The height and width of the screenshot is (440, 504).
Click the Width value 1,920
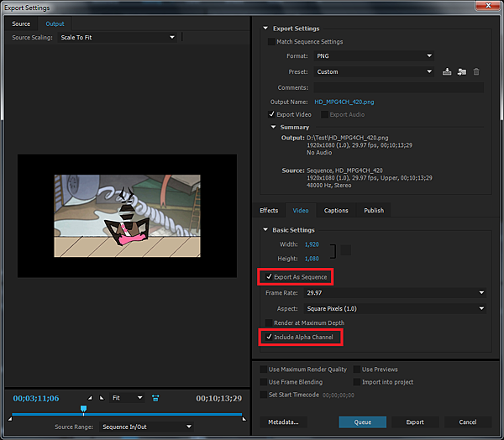click(312, 244)
